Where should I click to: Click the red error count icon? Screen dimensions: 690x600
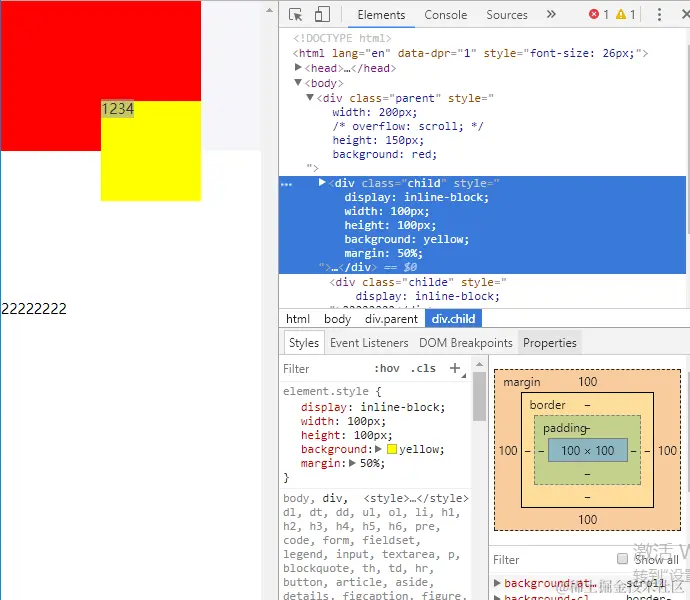(594, 15)
